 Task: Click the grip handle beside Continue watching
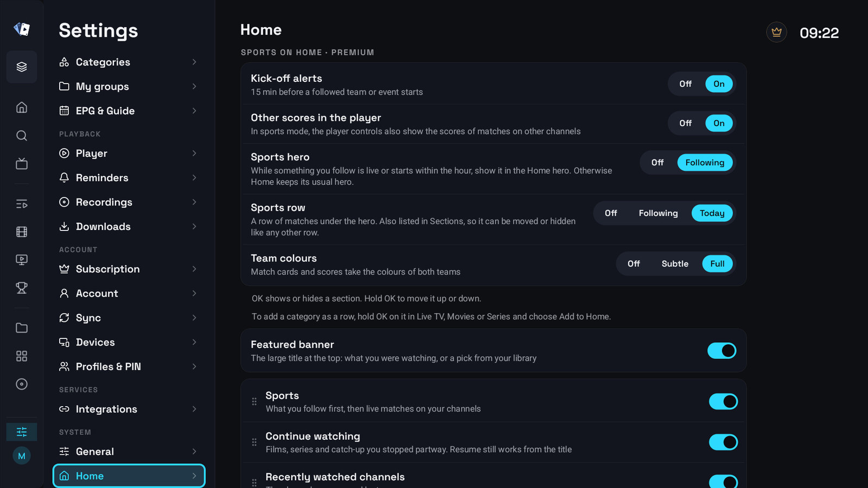click(254, 442)
